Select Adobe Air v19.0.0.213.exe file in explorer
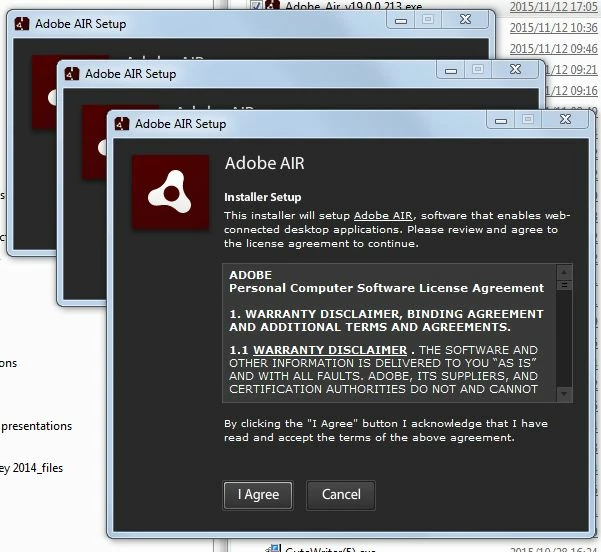The image size is (601, 552). tap(353, 5)
